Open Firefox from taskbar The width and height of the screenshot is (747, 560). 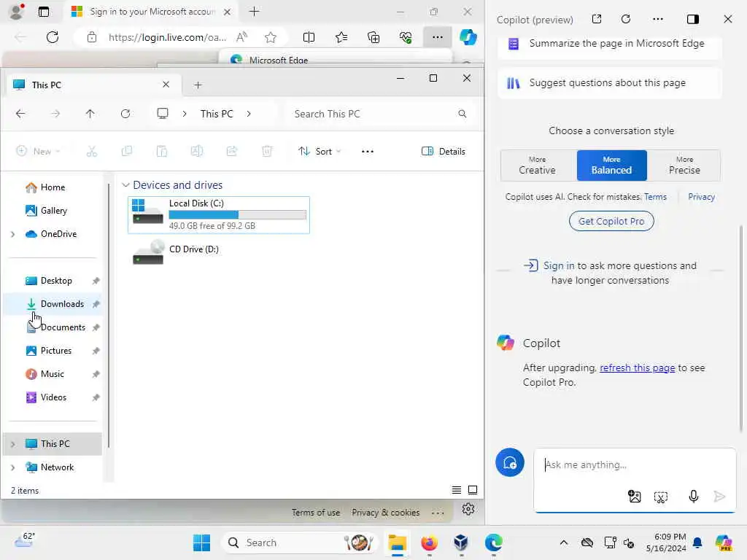click(429, 542)
